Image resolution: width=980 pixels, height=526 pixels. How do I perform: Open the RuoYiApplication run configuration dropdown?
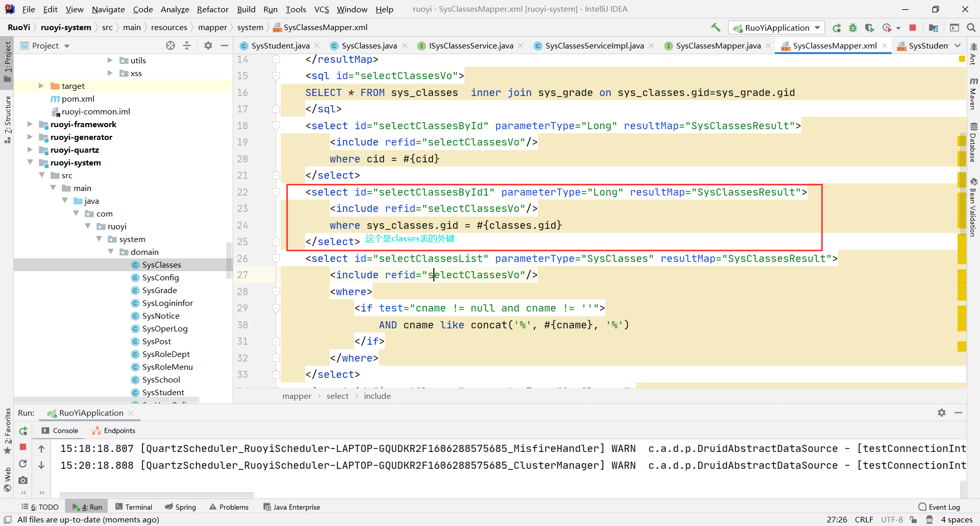(x=777, y=28)
